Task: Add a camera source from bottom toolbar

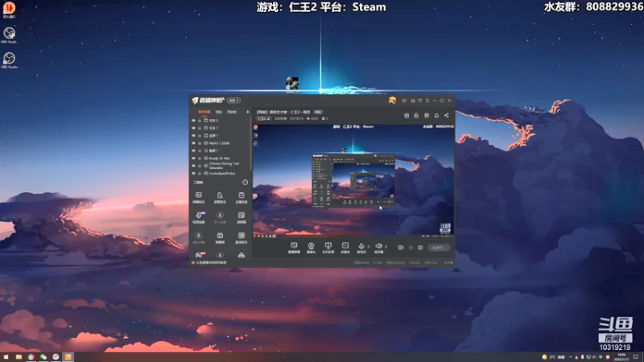Action: [311, 248]
